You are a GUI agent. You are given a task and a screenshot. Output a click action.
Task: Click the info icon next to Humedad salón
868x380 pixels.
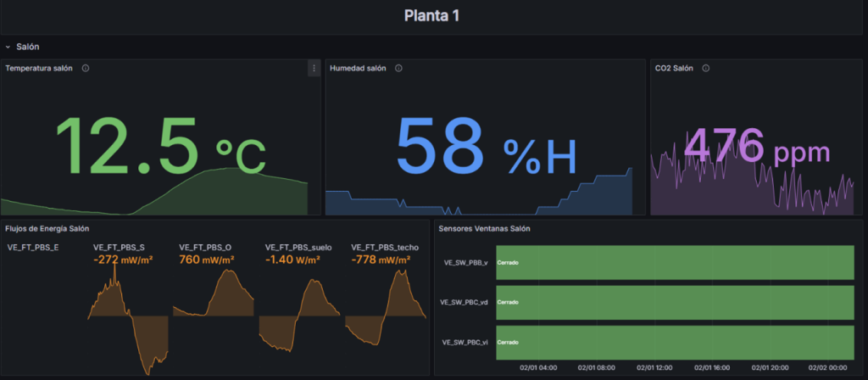[x=398, y=68]
